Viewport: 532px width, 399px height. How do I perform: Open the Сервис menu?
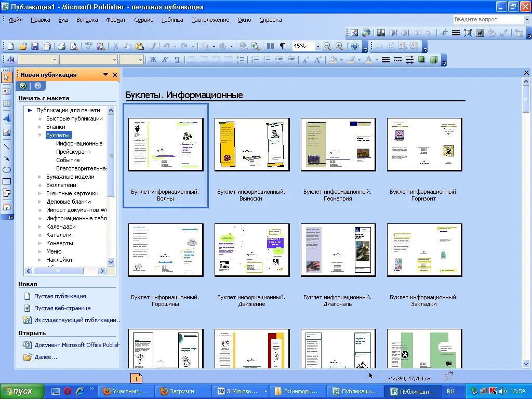click(x=143, y=20)
